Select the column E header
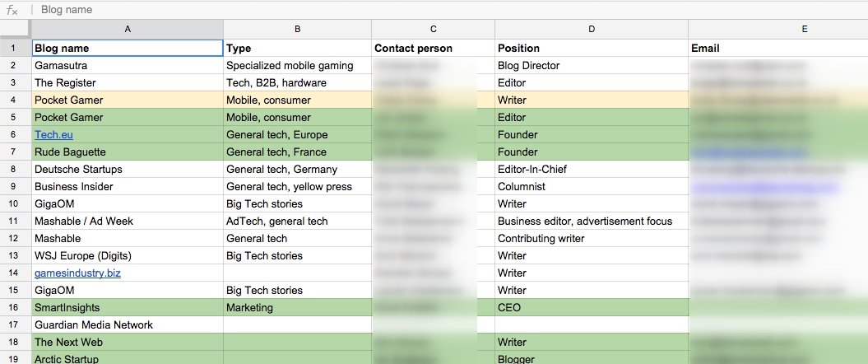 [x=778, y=30]
